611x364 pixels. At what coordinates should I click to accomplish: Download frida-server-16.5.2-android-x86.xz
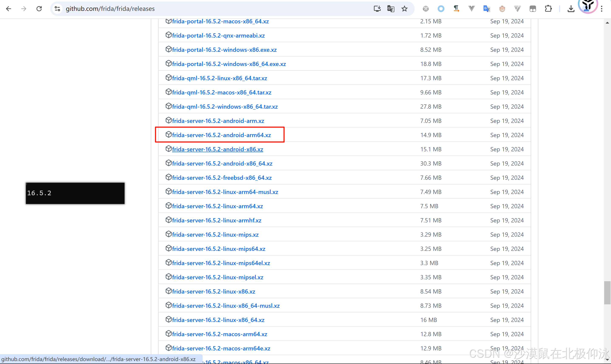(x=217, y=149)
